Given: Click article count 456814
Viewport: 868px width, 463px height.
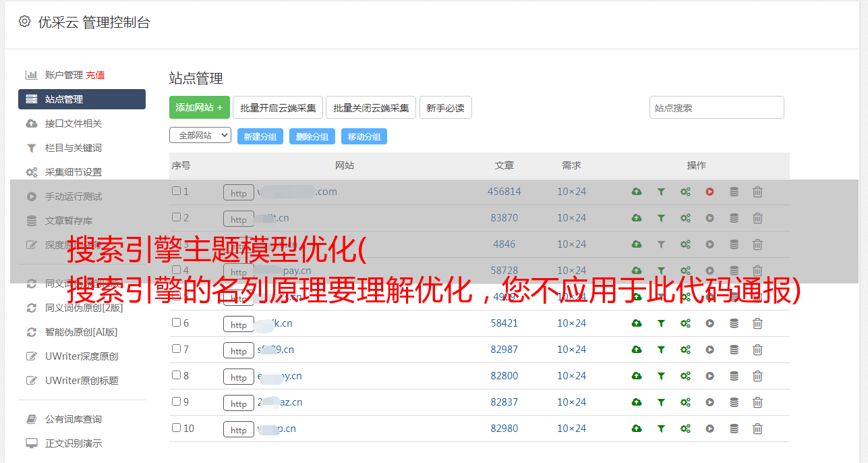Looking at the screenshot, I should 504,192.
